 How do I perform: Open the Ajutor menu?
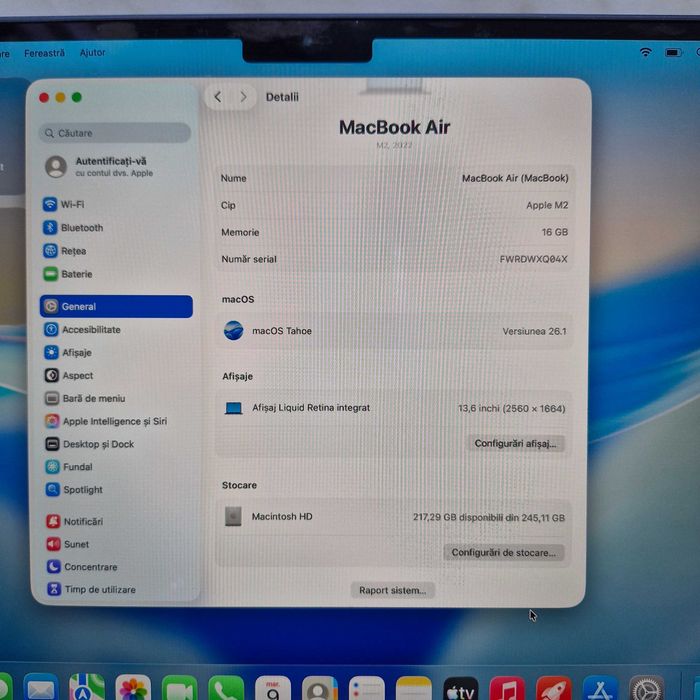point(92,53)
